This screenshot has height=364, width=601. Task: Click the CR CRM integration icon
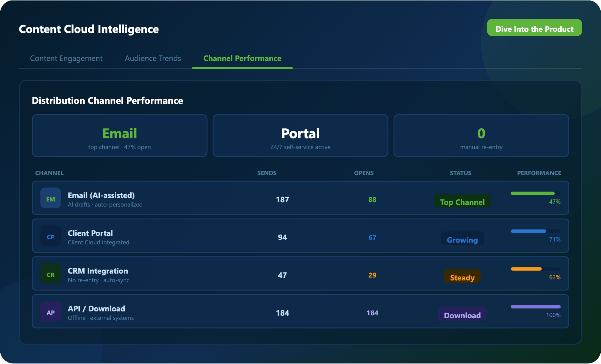coord(50,274)
